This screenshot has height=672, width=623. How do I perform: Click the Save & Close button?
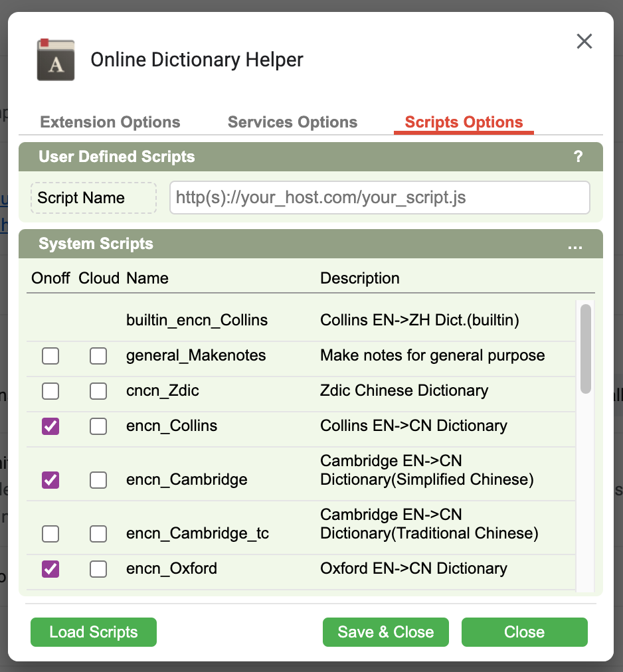pos(385,632)
